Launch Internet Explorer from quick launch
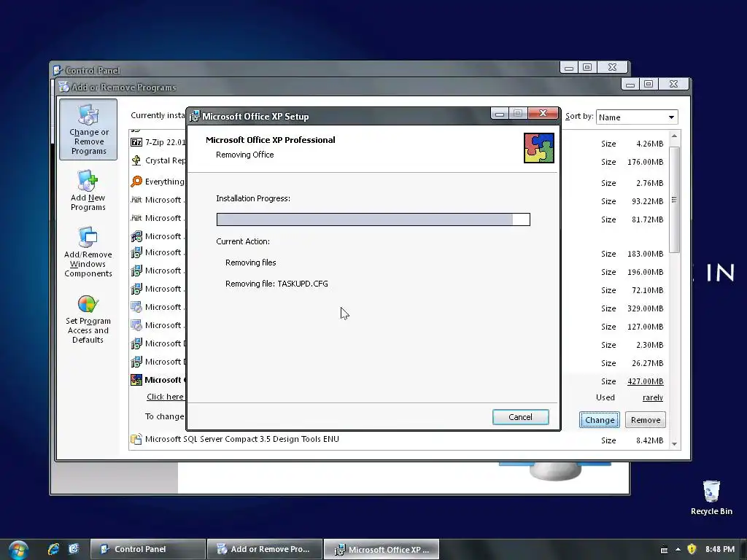This screenshot has width=747, height=560. click(x=53, y=549)
